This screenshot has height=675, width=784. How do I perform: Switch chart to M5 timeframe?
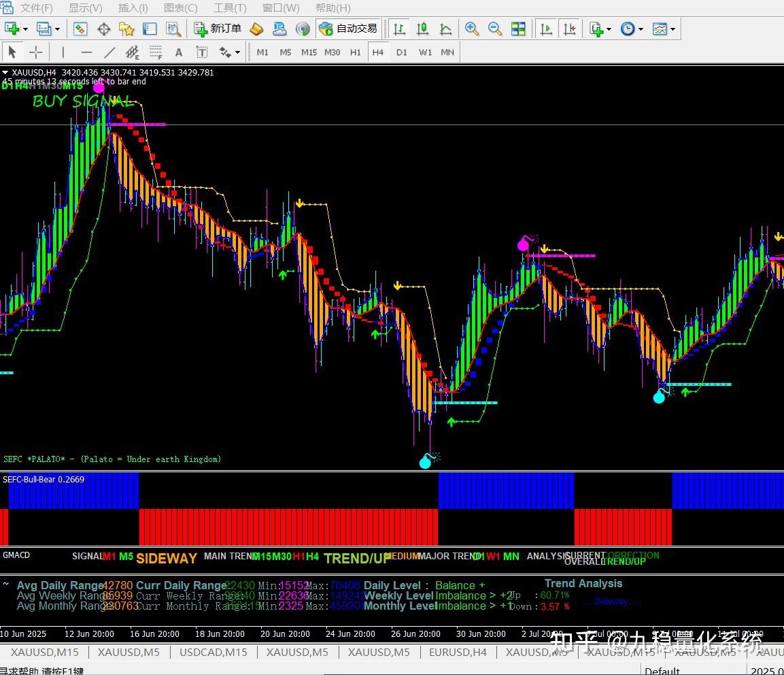(286, 52)
